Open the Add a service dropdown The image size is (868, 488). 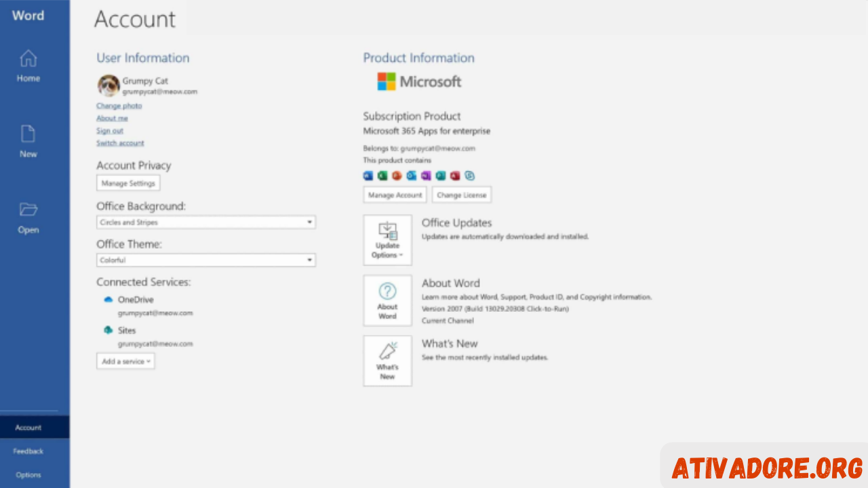coord(125,361)
